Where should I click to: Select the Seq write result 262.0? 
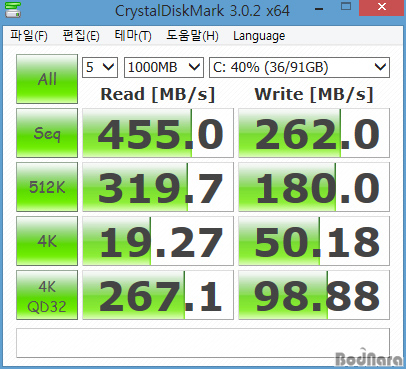click(x=314, y=133)
